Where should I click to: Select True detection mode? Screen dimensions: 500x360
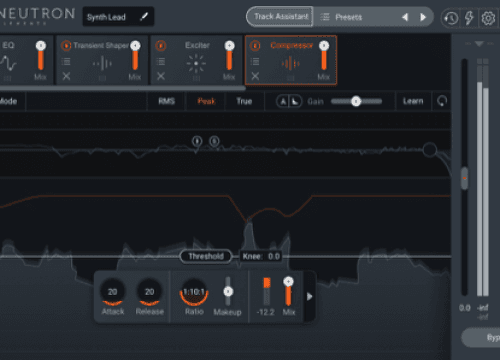tap(244, 101)
